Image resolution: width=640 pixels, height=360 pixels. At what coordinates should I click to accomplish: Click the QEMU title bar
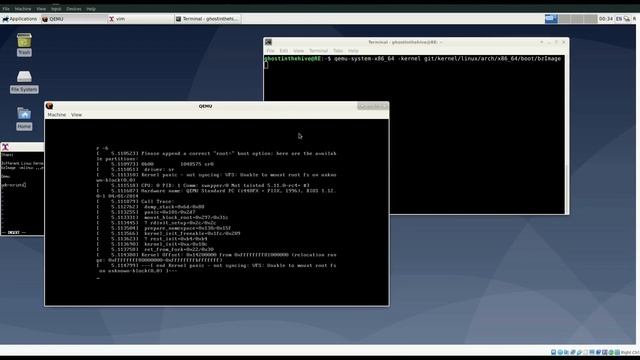205,106
